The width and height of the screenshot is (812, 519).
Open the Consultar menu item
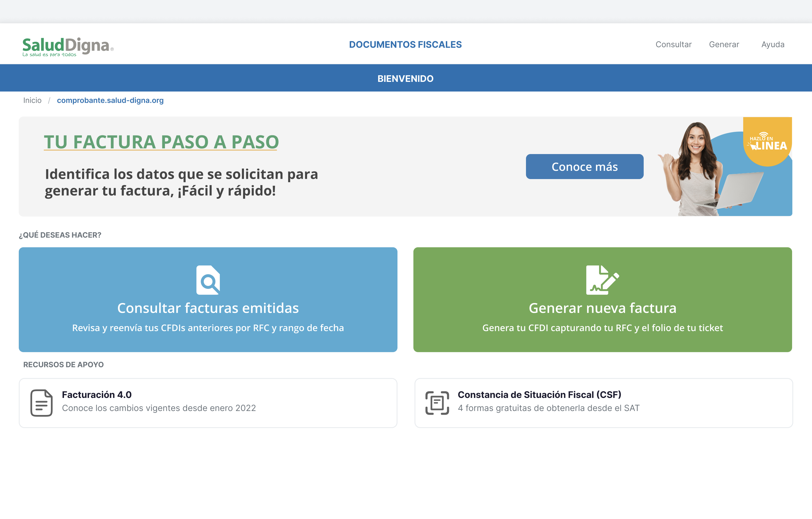pos(674,45)
